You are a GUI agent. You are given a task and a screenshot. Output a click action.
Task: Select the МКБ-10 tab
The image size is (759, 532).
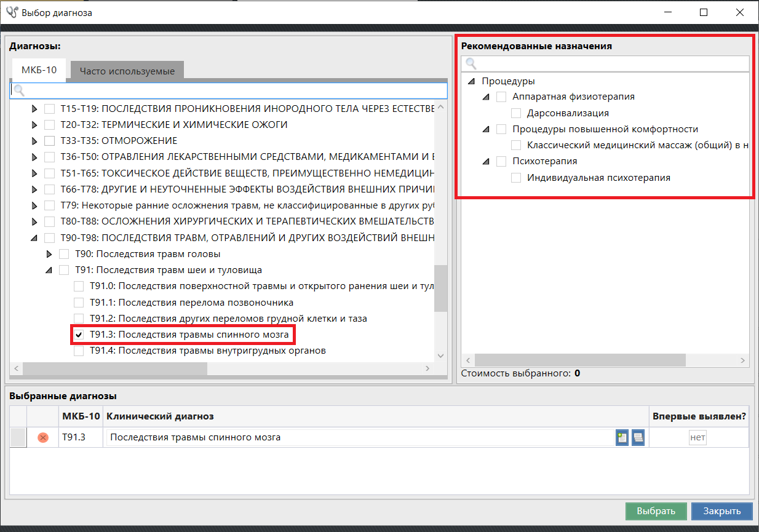39,70
